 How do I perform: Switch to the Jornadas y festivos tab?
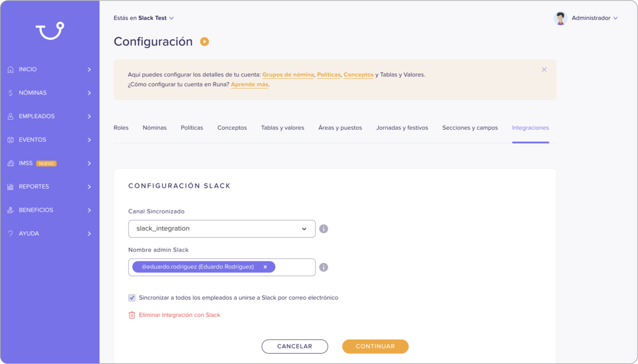(x=402, y=128)
